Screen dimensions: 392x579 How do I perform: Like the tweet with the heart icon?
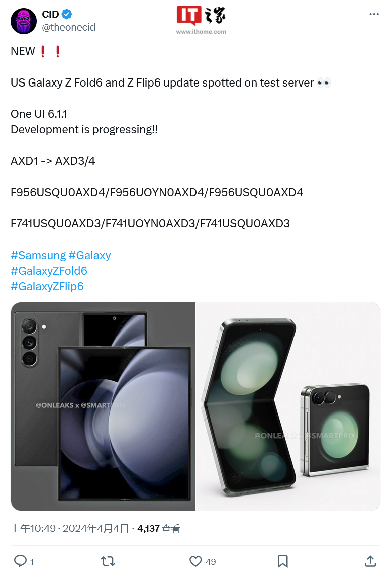pyautogui.click(x=195, y=561)
